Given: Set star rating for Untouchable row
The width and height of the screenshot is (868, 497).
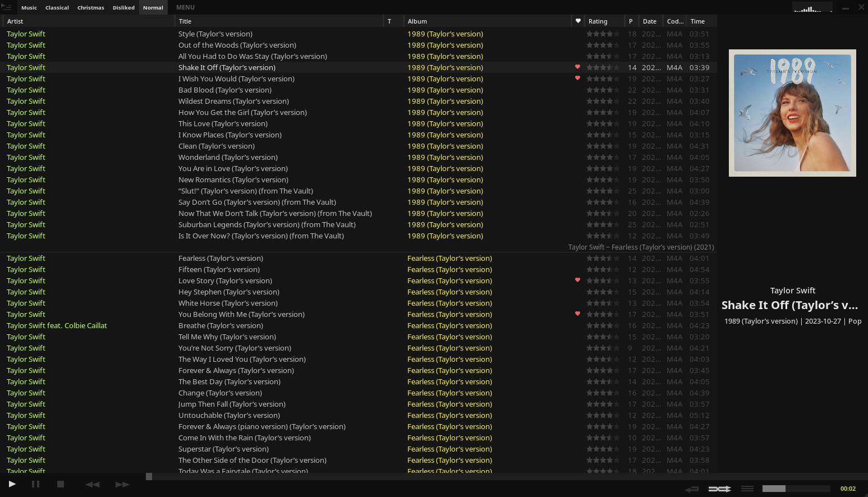Looking at the screenshot, I should 603,415.
